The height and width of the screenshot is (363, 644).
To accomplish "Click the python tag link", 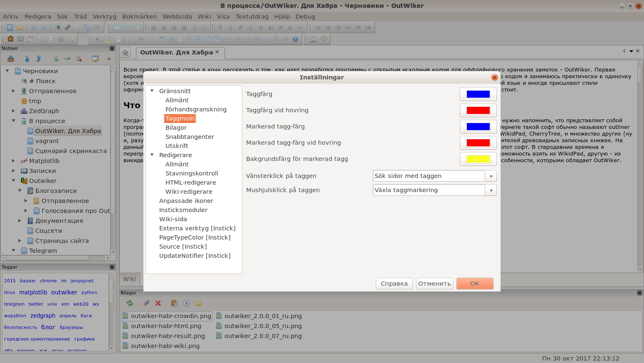I will (89, 292).
